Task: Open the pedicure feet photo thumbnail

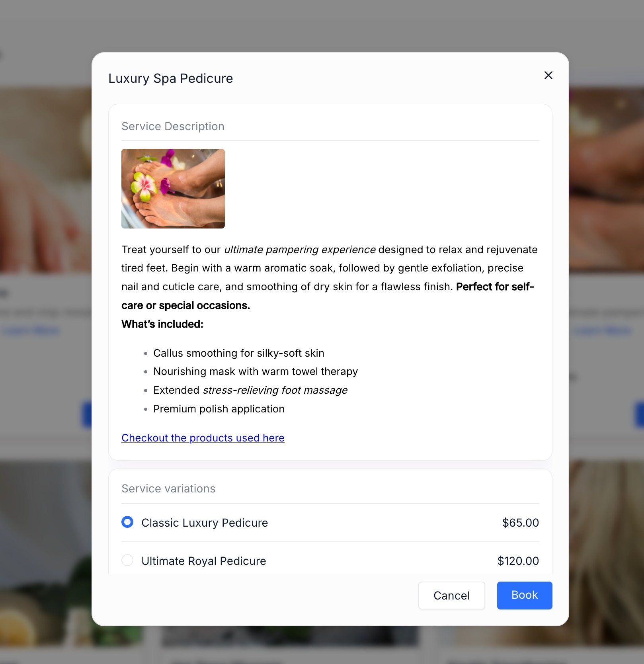Action: (x=173, y=189)
